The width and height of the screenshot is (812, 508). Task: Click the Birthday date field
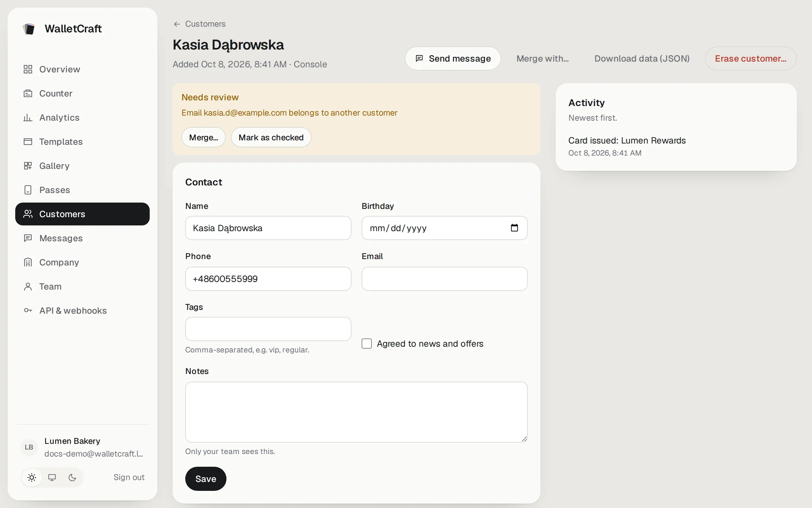tap(444, 228)
